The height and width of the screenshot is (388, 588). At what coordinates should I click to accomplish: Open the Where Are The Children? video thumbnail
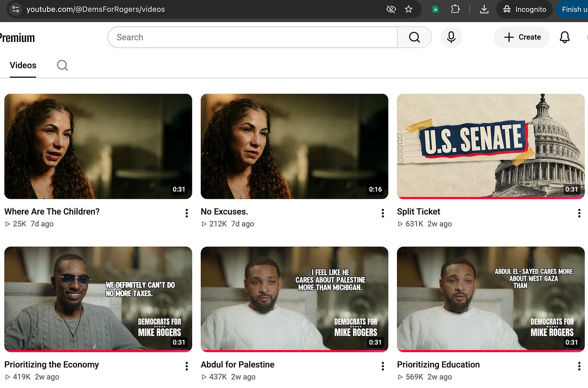[x=98, y=146]
